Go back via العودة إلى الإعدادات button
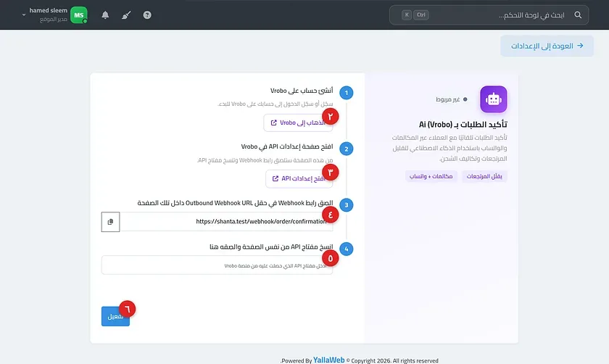The width and height of the screenshot is (609, 364). pos(547,46)
